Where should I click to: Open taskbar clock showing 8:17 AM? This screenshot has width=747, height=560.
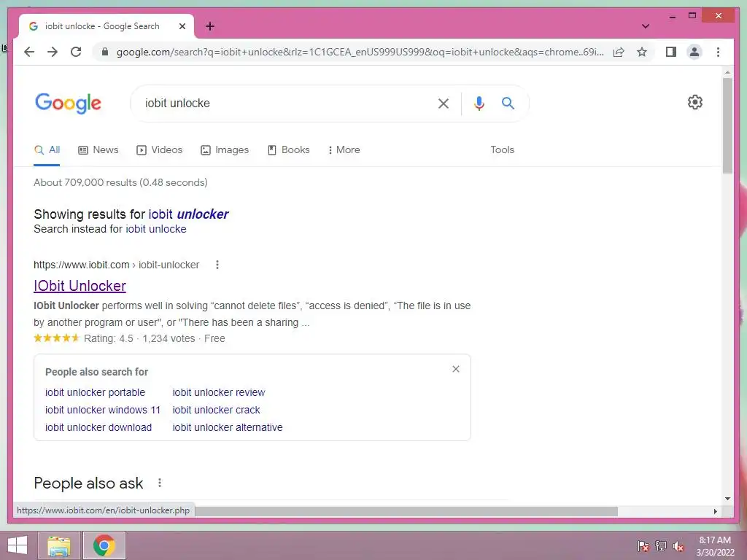[715, 546]
